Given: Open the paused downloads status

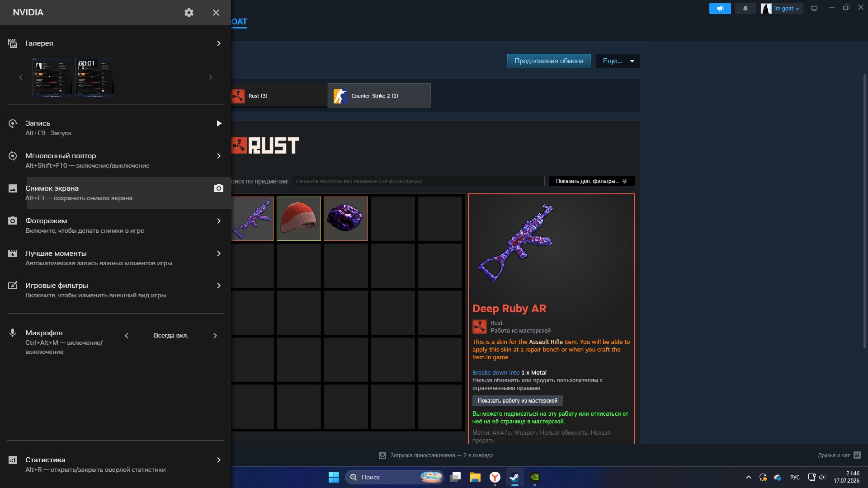Looking at the screenshot, I should pos(436,455).
